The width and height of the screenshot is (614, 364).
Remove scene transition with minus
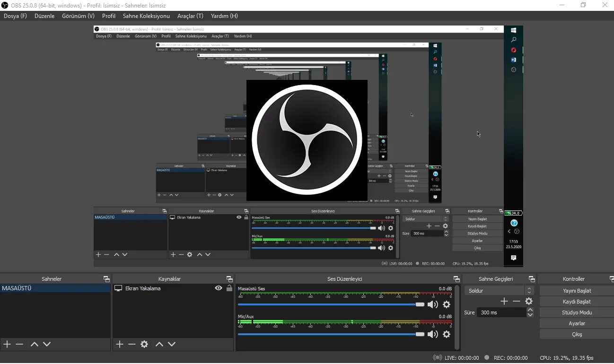(517, 301)
